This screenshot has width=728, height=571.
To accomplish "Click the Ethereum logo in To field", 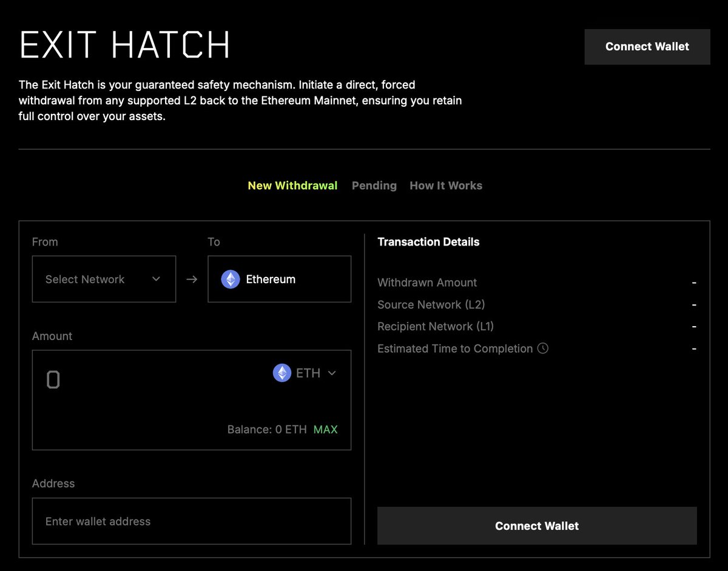I will point(231,279).
